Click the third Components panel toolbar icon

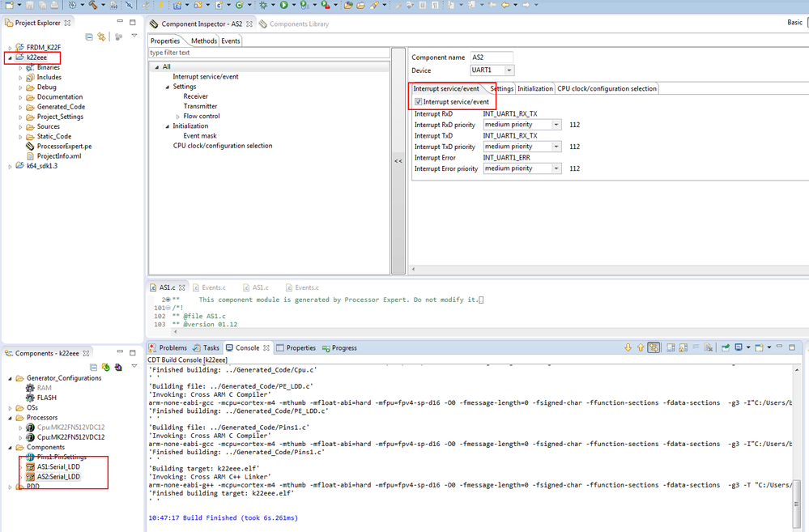click(118, 368)
